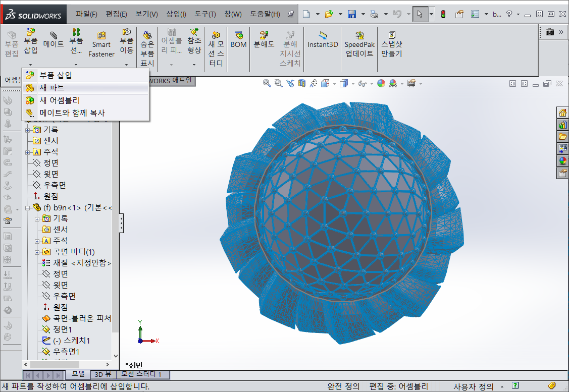Toggle Instant3D

point(323,39)
